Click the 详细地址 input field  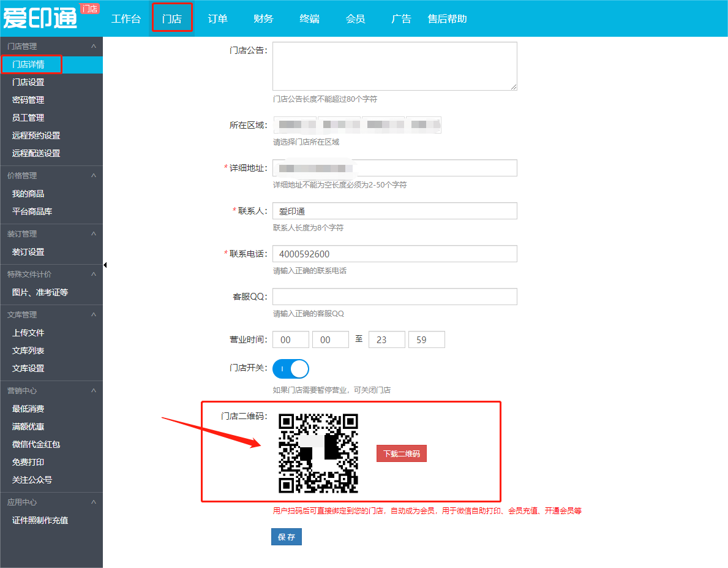point(395,168)
